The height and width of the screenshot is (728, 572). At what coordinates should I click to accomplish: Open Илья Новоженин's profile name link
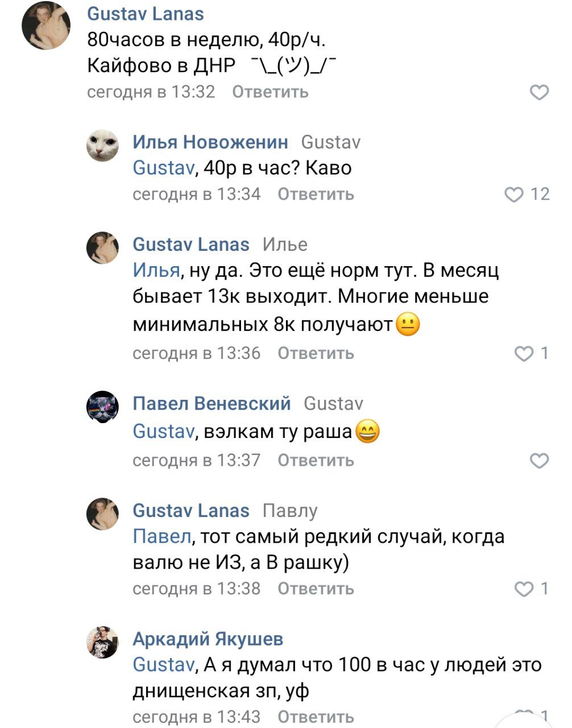click(210, 142)
